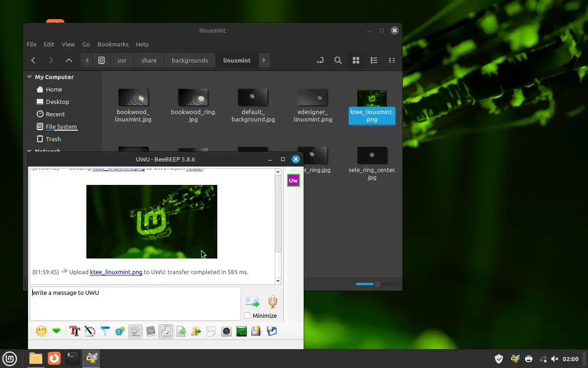588x368 pixels.
Task: Switch to list view
Action: pyautogui.click(x=374, y=60)
